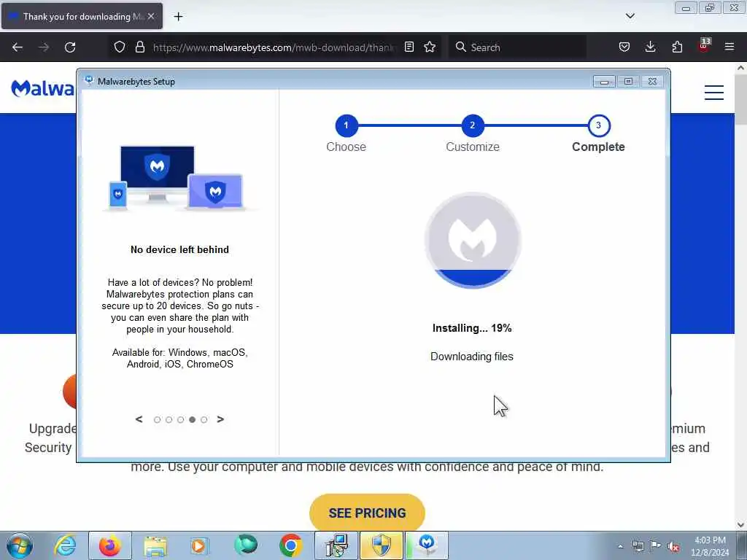Image resolution: width=747 pixels, height=560 pixels.
Task: Open website hamburger menu
Action: [x=714, y=93]
